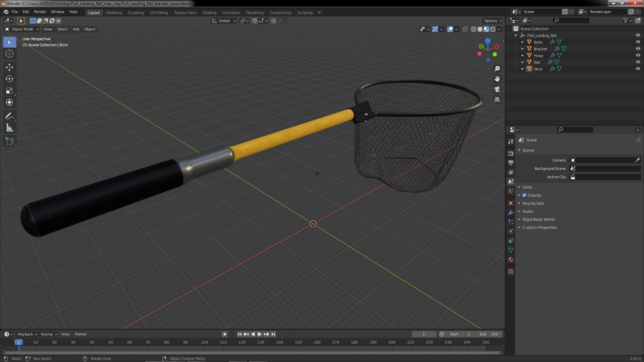644x362 pixels.
Task: Click the End frame field
Action: point(489,334)
